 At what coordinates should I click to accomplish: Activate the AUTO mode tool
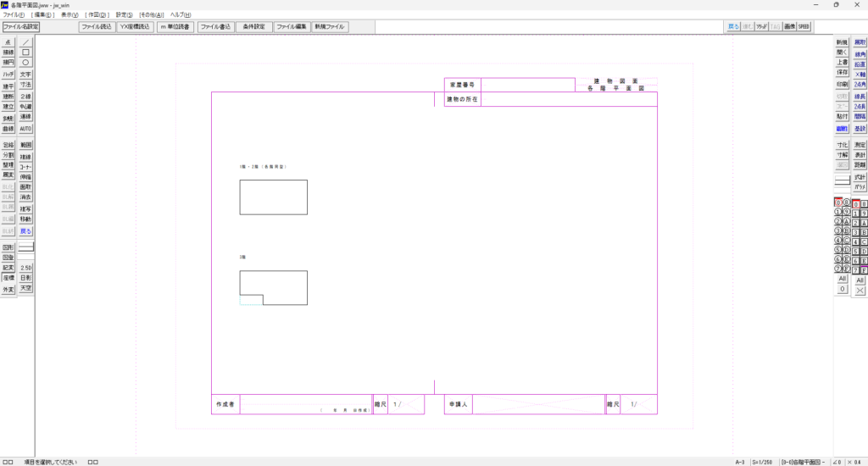(x=25, y=129)
